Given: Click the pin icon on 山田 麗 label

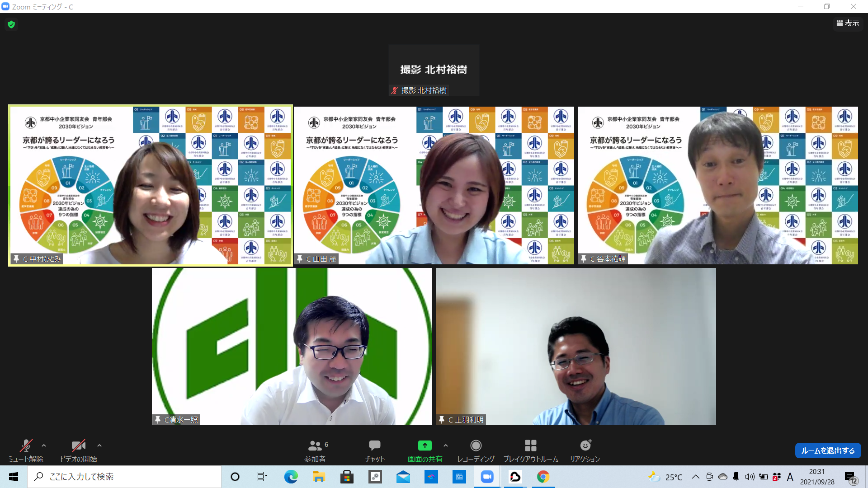Looking at the screenshot, I should [x=299, y=259].
